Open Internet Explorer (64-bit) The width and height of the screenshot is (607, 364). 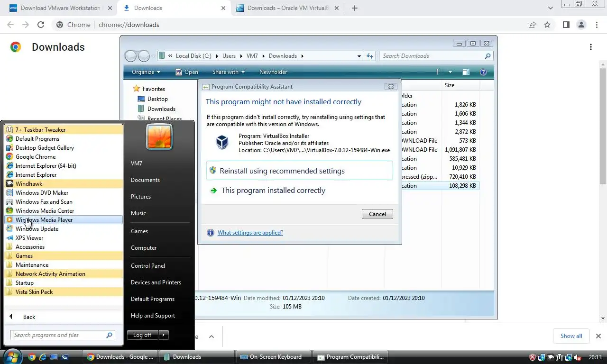[64, 165]
